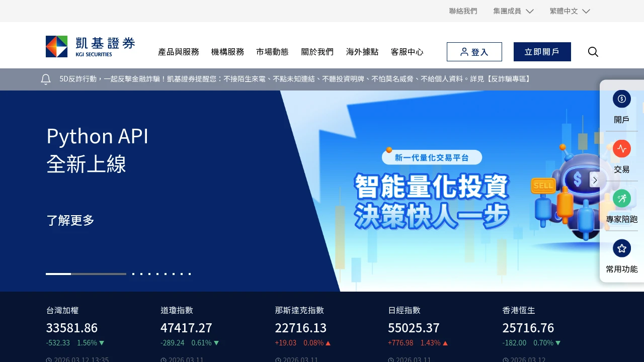Select the 道瓊指數 index name

177,310
